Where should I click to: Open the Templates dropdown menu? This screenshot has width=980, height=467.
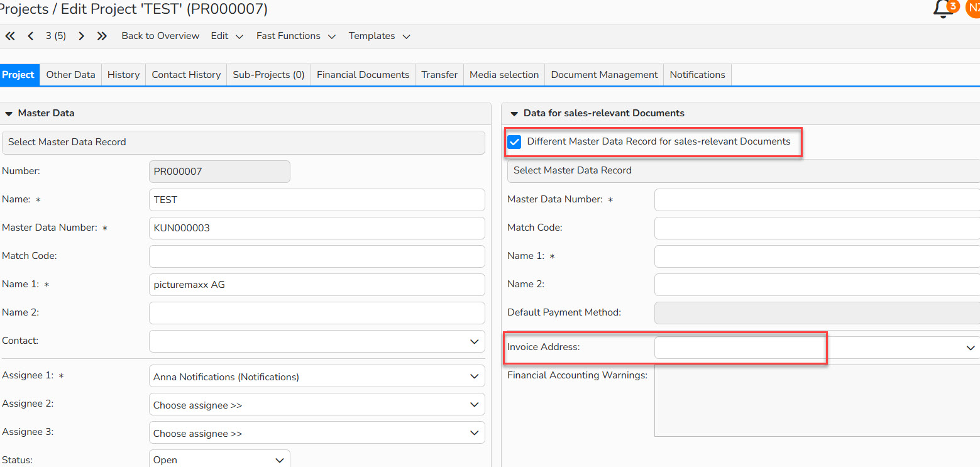click(x=379, y=36)
